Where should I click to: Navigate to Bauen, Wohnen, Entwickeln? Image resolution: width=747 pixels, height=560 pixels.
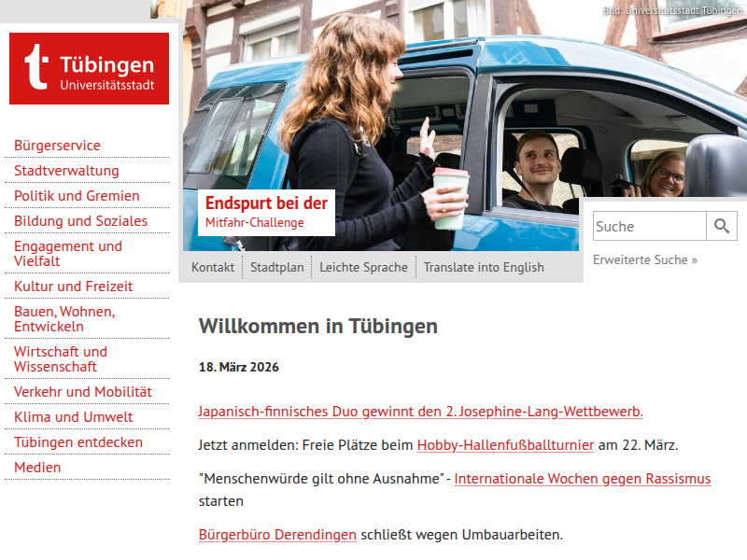pyautogui.click(x=64, y=319)
